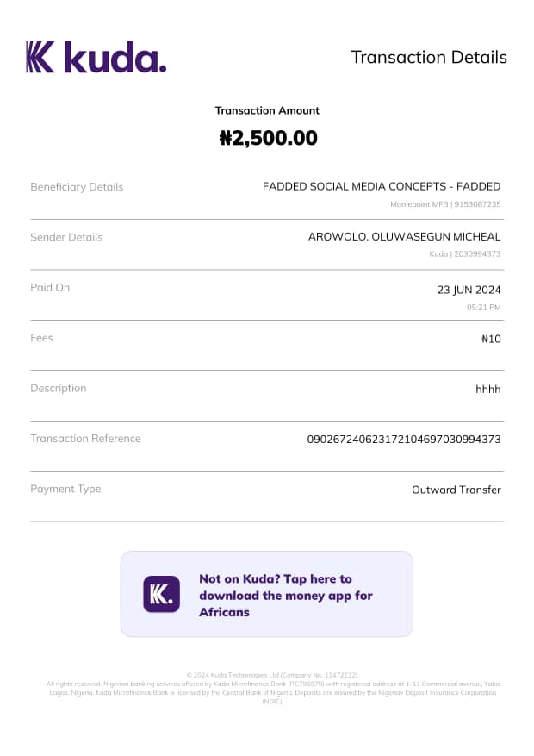Click the 'Beneficiary Details' label

[x=77, y=187]
